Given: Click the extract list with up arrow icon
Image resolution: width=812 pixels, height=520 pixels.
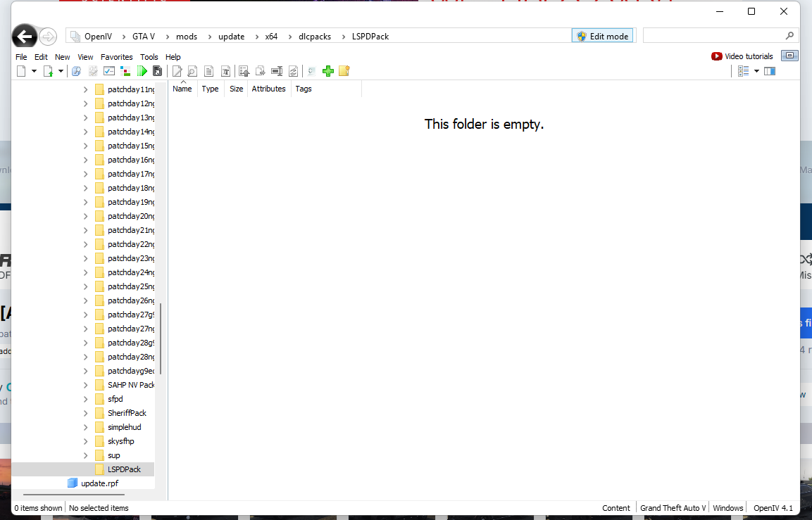Looking at the screenshot, I should tap(244, 71).
